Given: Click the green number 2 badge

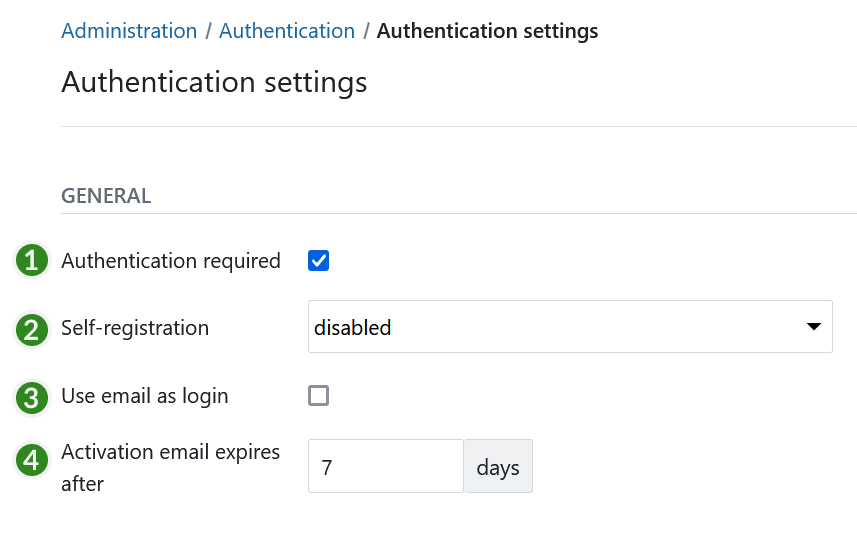Looking at the screenshot, I should click(x=32, y=329).
